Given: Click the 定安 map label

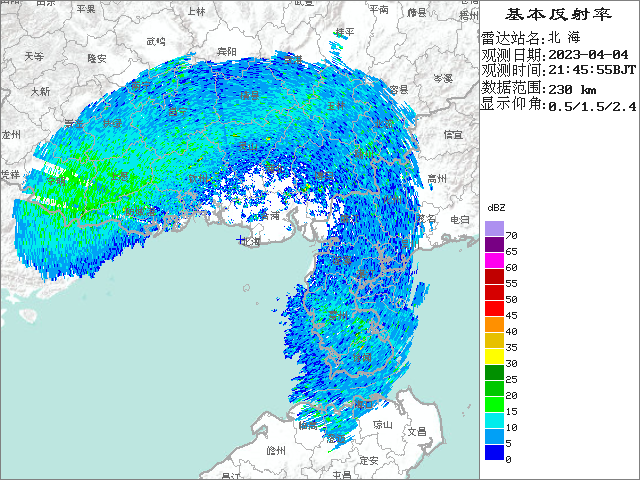Looking at the screenshot, I should 369,460.
